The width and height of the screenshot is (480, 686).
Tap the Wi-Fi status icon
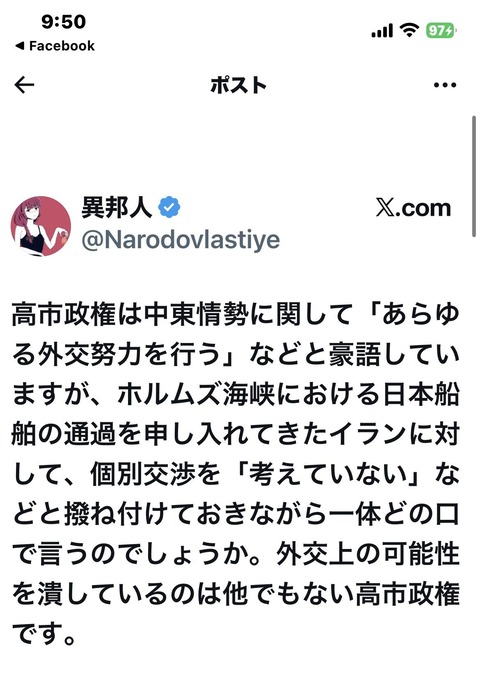point(410,30)
